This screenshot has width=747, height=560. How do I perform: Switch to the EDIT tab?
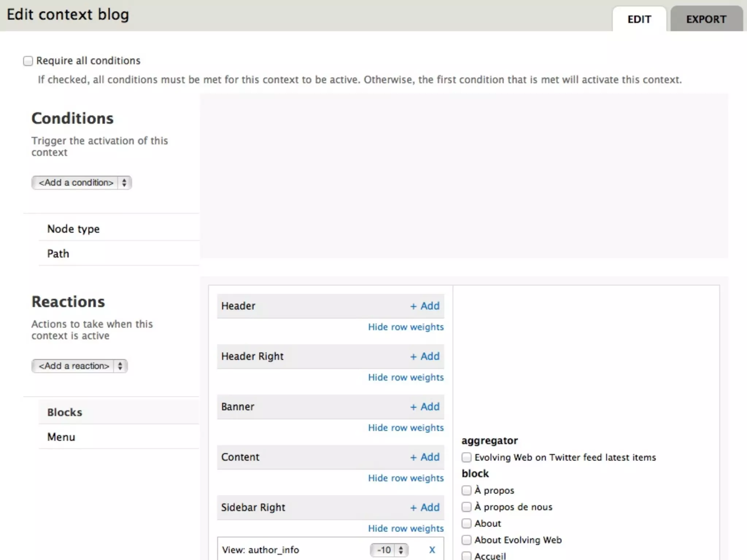(x=639, y=19)
